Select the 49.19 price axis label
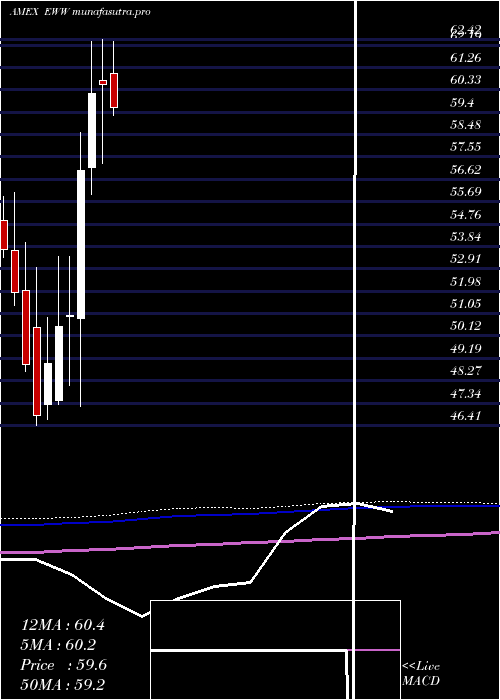The image size is (500, 700). tap(466, 349)
